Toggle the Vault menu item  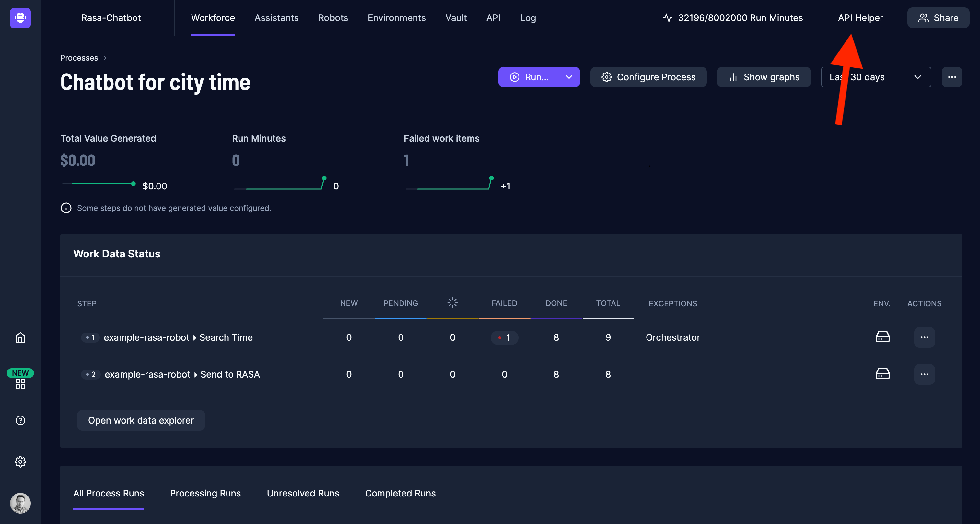[456, 17]
